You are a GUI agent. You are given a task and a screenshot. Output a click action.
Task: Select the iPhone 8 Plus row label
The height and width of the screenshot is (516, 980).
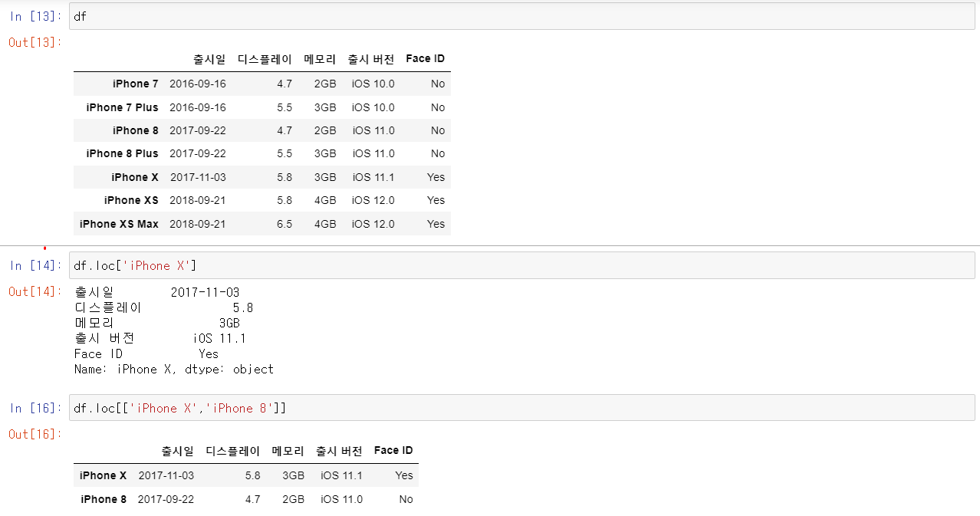123,153
